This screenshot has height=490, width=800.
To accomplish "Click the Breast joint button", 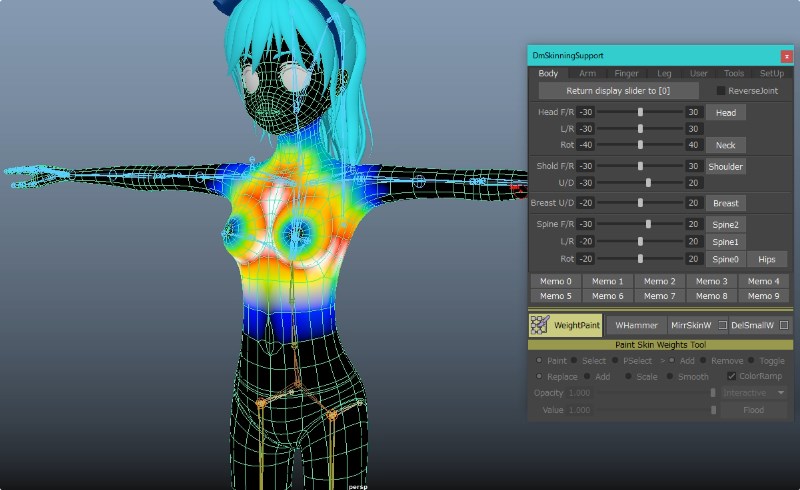I will tap(726, 203).
